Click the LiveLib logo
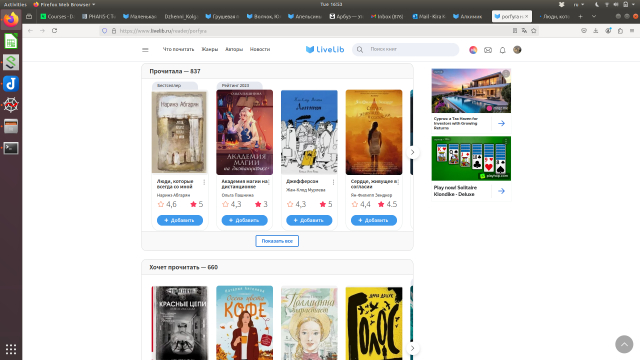 click(x=325, y=49)
